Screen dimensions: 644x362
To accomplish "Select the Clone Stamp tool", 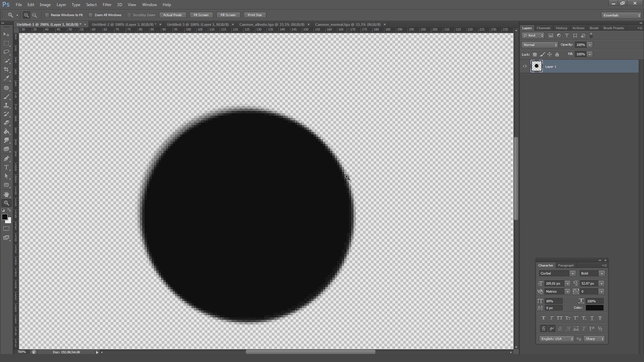I will [6, 105].
